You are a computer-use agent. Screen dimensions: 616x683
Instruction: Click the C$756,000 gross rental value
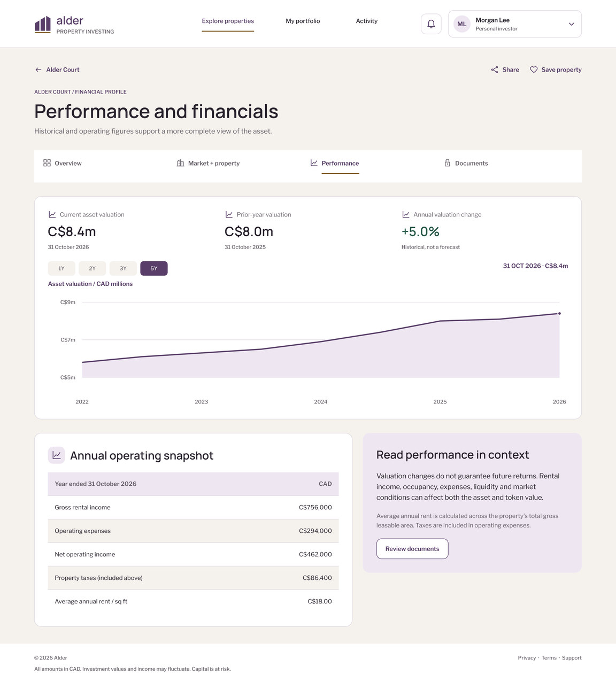(x=315, y=507)
